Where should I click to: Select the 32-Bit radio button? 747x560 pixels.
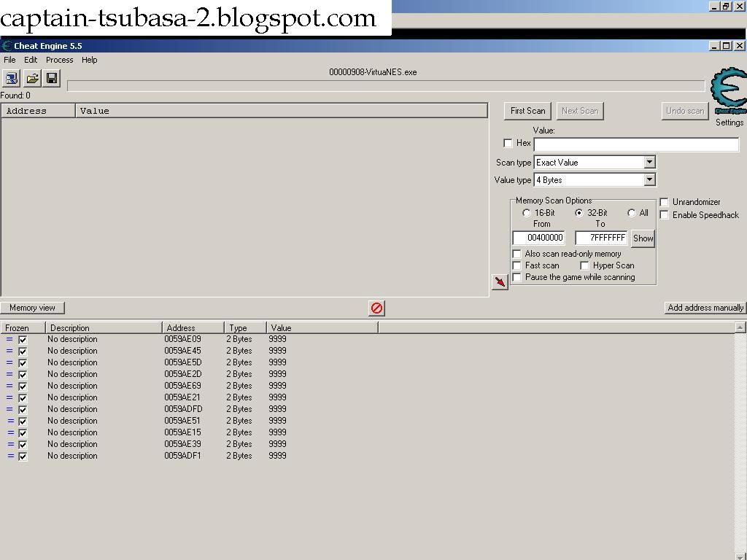(x=578, y=213)
